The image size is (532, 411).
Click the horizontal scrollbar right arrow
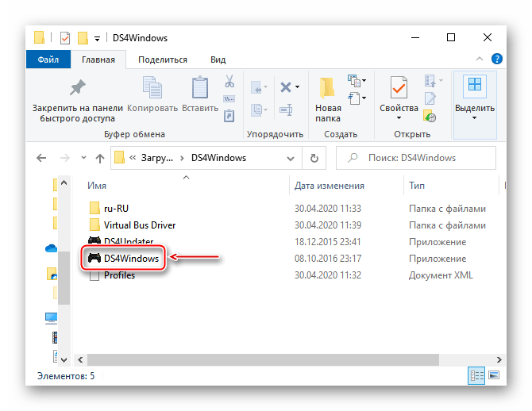coord(499,359)
